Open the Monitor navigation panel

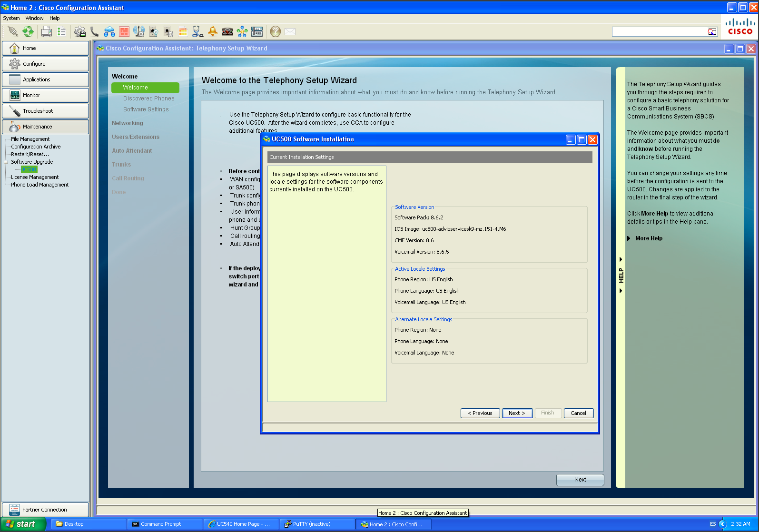click(45, 95)
